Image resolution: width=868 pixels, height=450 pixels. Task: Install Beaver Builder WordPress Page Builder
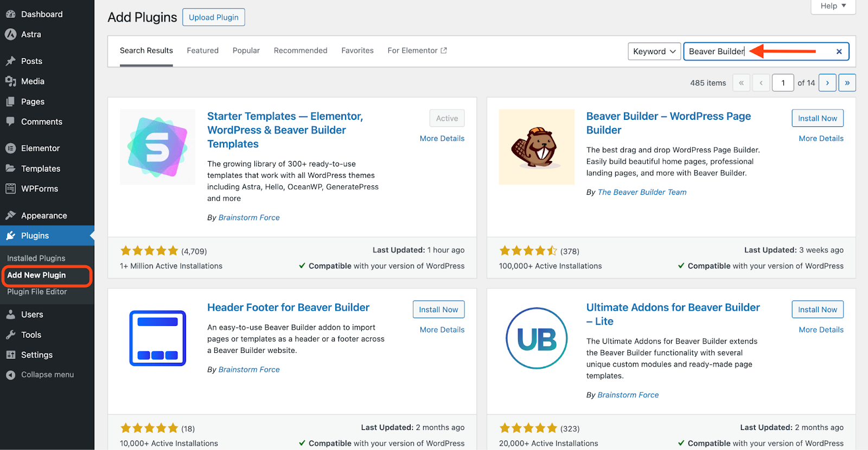coord(818,118)
